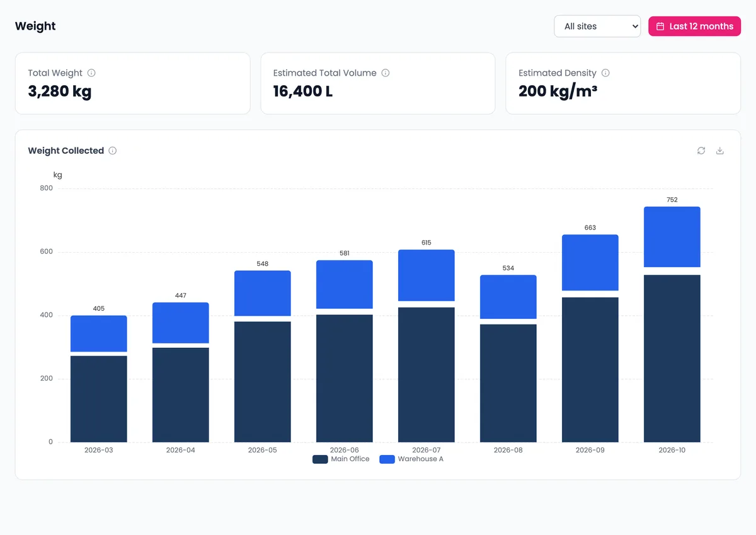Click the 2026-03 axis label
This screenshot has height=535, width=756.
pos(99,450)
